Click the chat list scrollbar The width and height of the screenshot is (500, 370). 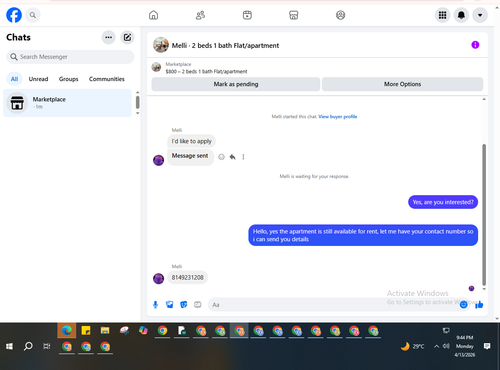tap(137, 102)
